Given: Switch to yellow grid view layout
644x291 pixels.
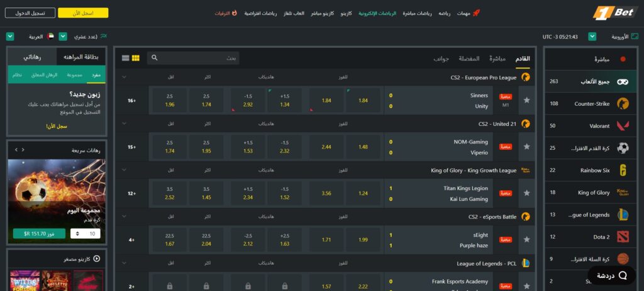Looking at the screenshot, I should tap(136, 58).
